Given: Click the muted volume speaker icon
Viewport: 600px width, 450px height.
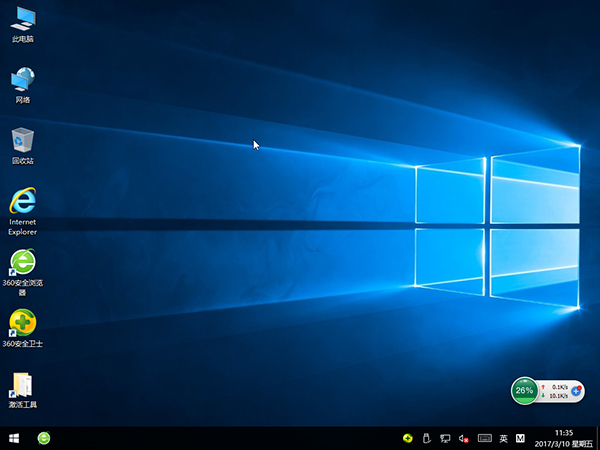Looking at the screenshot, I should tap(463, 438).
